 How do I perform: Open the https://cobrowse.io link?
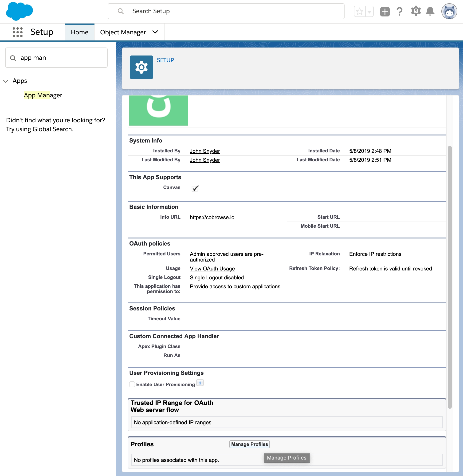point(212,218)
